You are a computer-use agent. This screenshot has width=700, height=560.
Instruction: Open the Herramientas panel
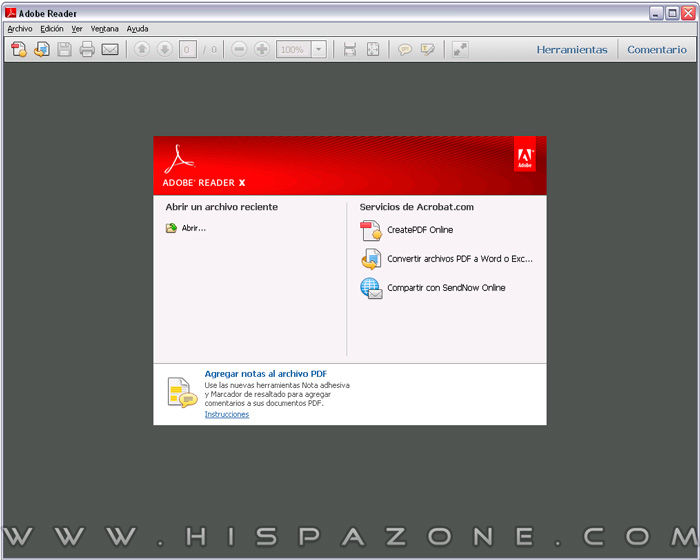tap(571, 49)
